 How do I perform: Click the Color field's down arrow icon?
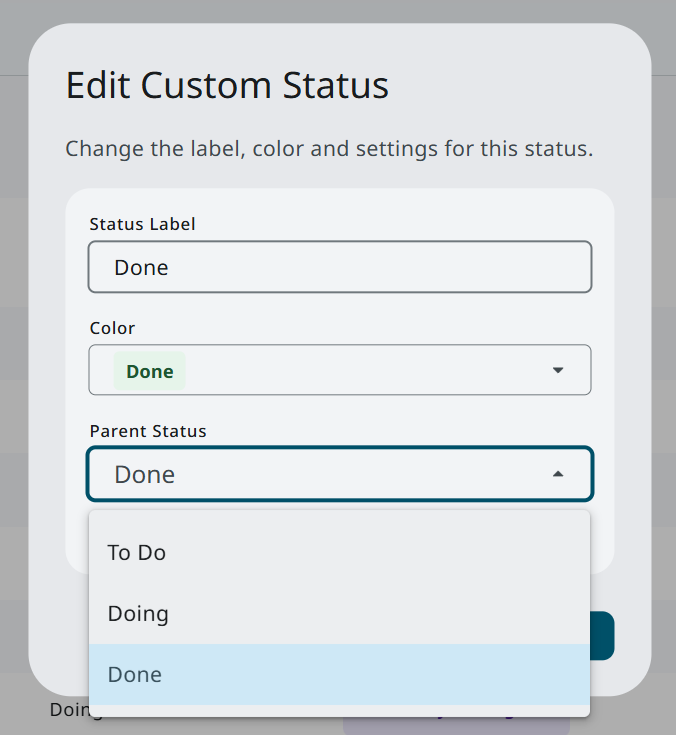(558, 371)
